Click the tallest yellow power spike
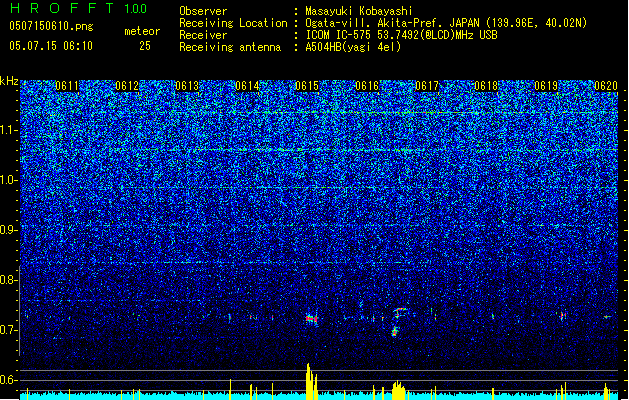Viewport: 629px width, 400px height. [308, 381]
